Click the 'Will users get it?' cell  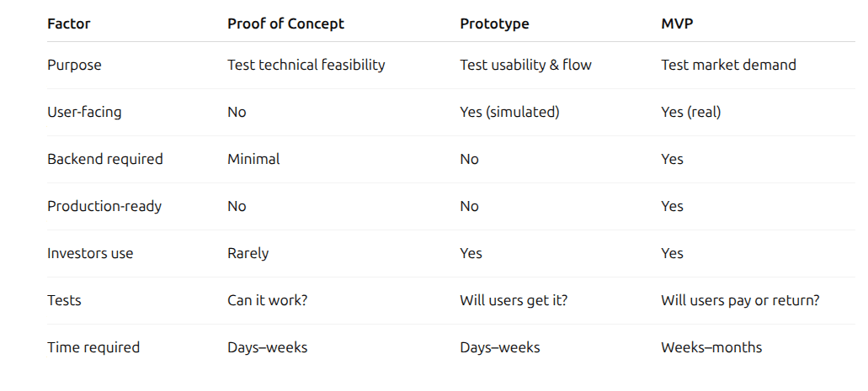514,300
